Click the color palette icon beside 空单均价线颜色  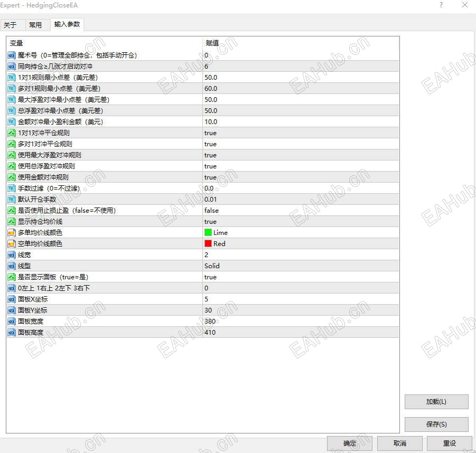[x=11, y=243]
